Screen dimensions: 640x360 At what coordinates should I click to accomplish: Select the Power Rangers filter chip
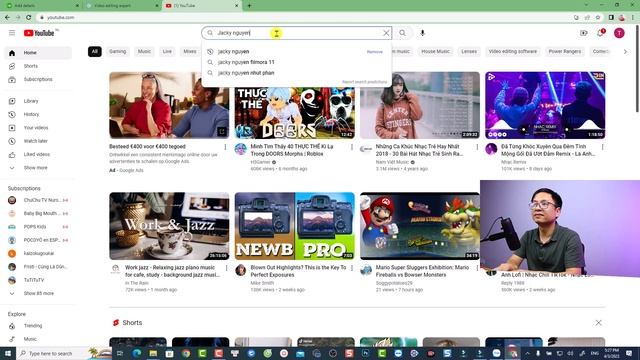[x=564, y=51]
